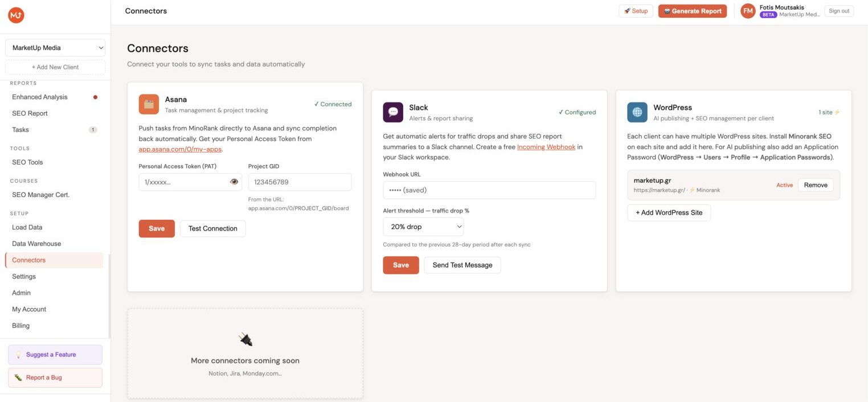The width and height of the screenshot is (868, 402).
Task: Open Enhanced Analysis in sidebar
Action: (40, 97)
